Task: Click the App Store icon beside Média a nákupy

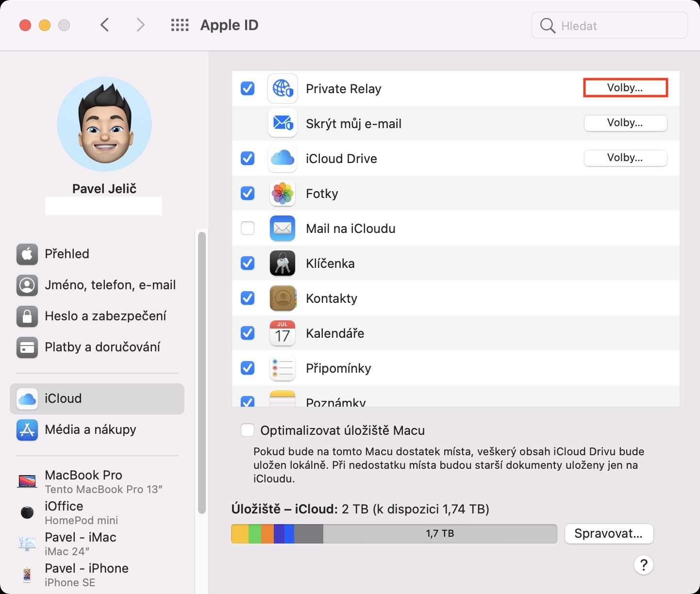Action: coord(27,430)
